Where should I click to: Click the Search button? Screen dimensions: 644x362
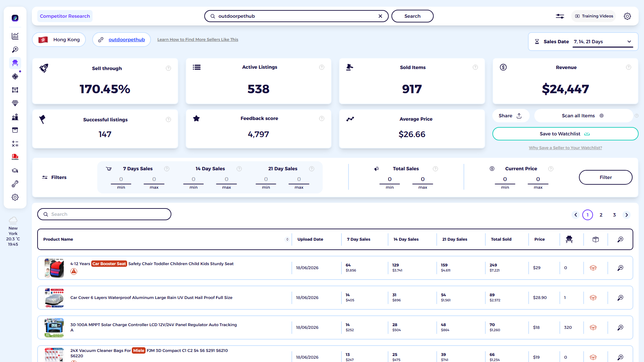coord(412,16)
